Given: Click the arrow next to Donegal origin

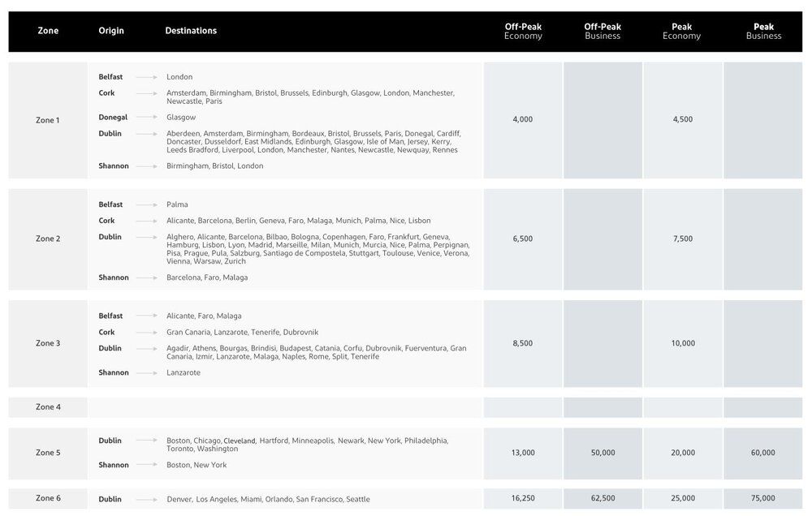Looking at the screenshot, I should [x=146, y=118].
